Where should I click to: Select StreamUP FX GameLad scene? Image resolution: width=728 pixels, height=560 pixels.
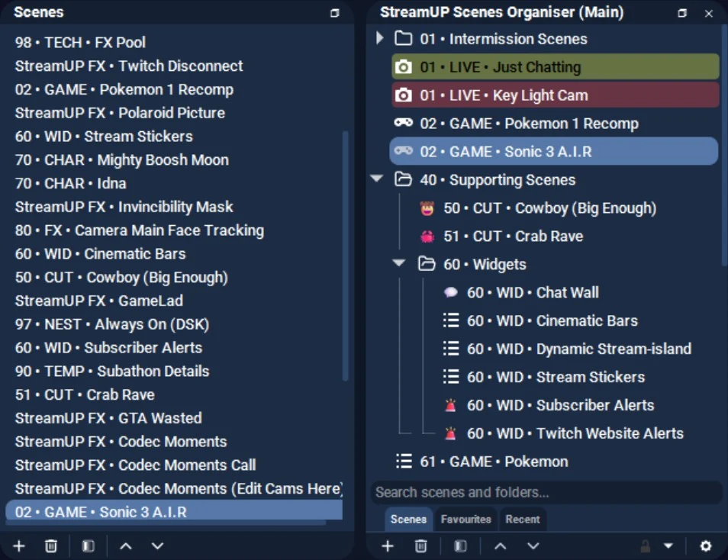click(x=99, y=301)
